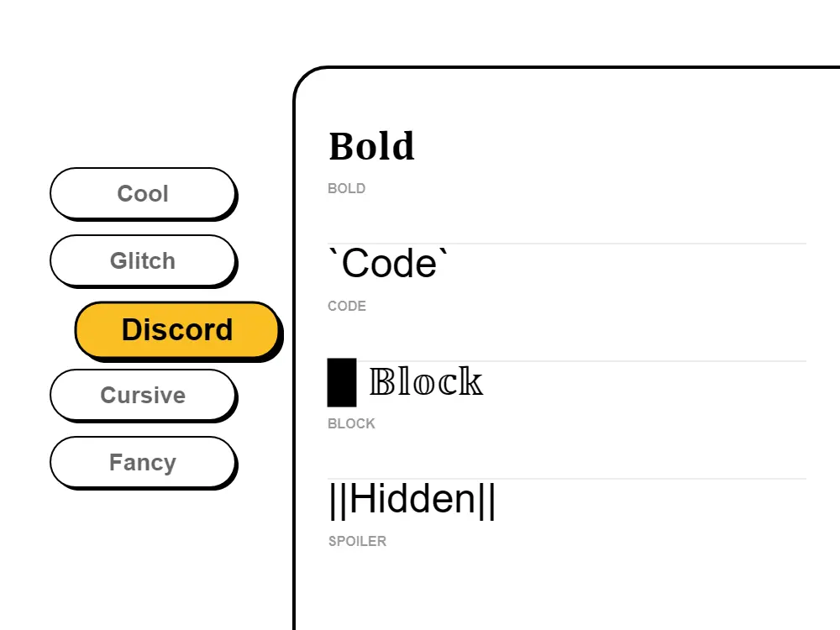Click the highlighted Discord pill button
This screenshot has height=630, width=840.
click(x=177, y=329)
